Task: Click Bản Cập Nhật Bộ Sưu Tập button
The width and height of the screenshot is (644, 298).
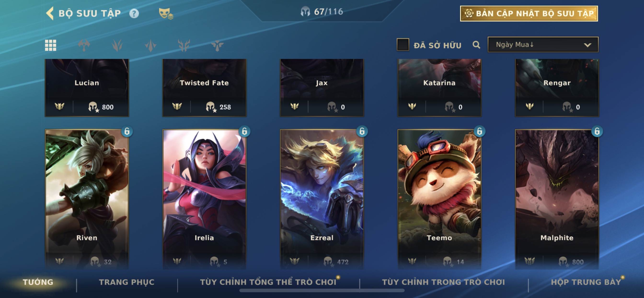Action: coord(529,13)
